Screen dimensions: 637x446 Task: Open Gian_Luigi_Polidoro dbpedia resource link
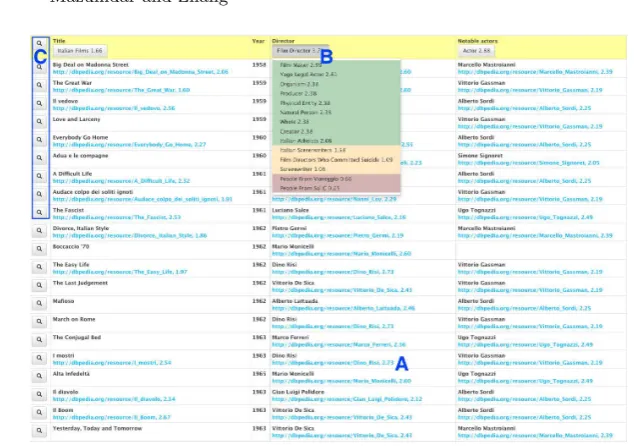point(347,399)
